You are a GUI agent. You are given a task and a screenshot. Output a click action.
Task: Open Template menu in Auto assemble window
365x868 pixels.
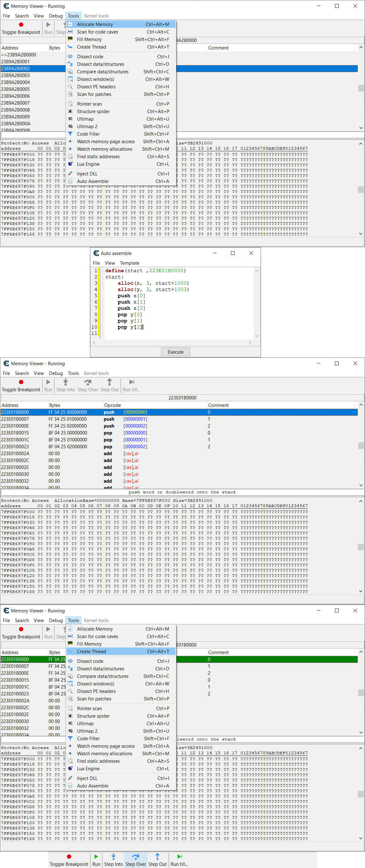[129, 263]
